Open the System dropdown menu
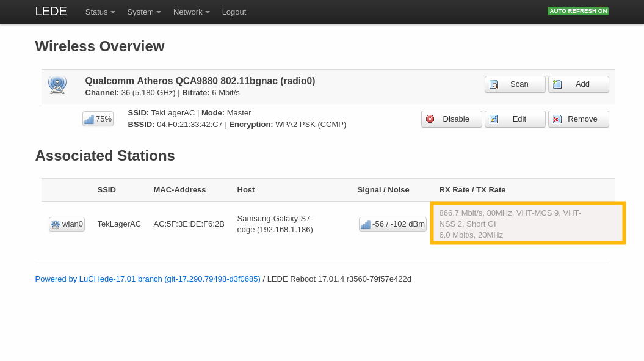Image resolution: width=644 pixels, height=361 pixels. click(x=143, y=12)
